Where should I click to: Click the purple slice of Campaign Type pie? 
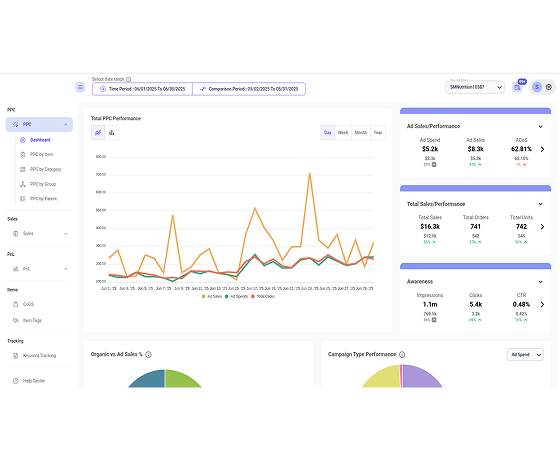click(x=420, y=378)
